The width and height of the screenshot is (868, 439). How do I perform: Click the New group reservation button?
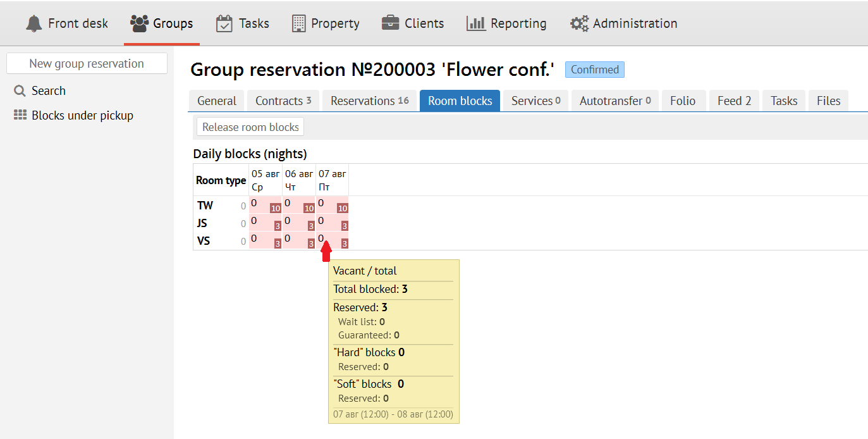click(x=87, y=63)
